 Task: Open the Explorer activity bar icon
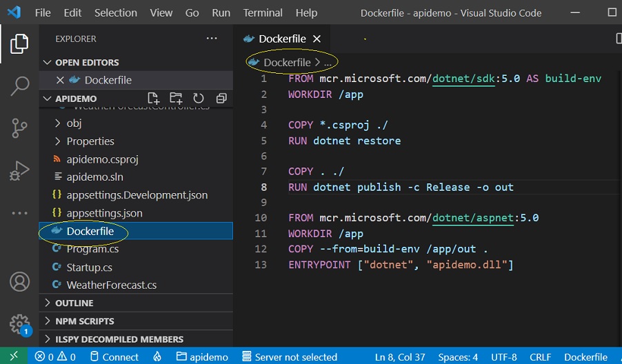tap(19, 43)
